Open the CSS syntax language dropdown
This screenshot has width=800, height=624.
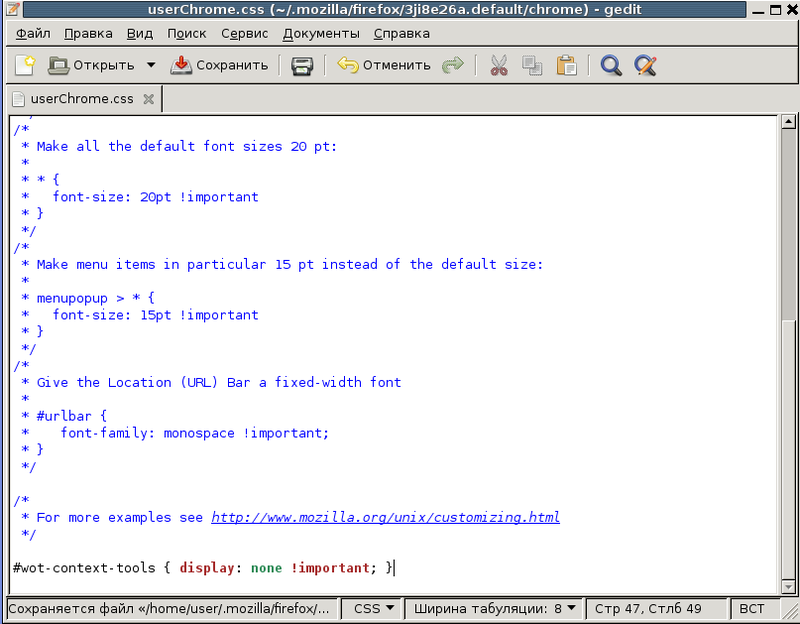(x=375, y=608)
